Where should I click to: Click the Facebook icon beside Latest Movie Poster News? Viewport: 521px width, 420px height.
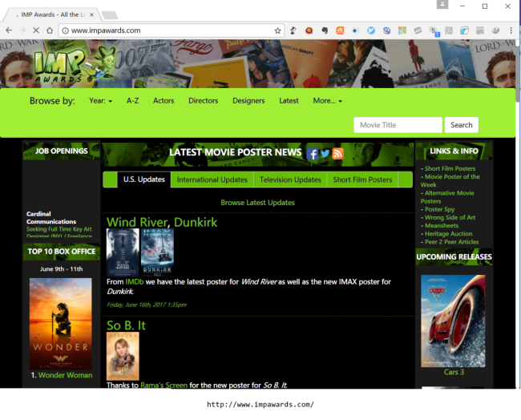[313, 154]
